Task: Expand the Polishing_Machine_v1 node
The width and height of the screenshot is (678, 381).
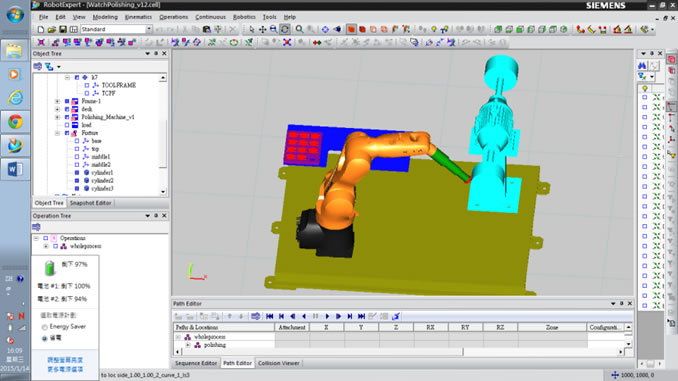Action: 57,117
